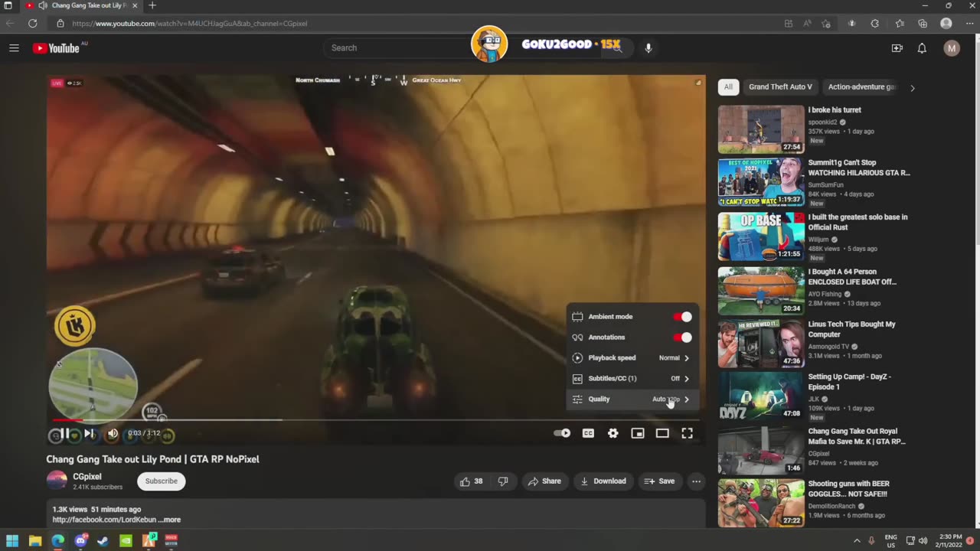Open 'Chang Gang Take Out Royal Mafia' title
The height and width of the screenshot is (551, 980).
(857, 436)
